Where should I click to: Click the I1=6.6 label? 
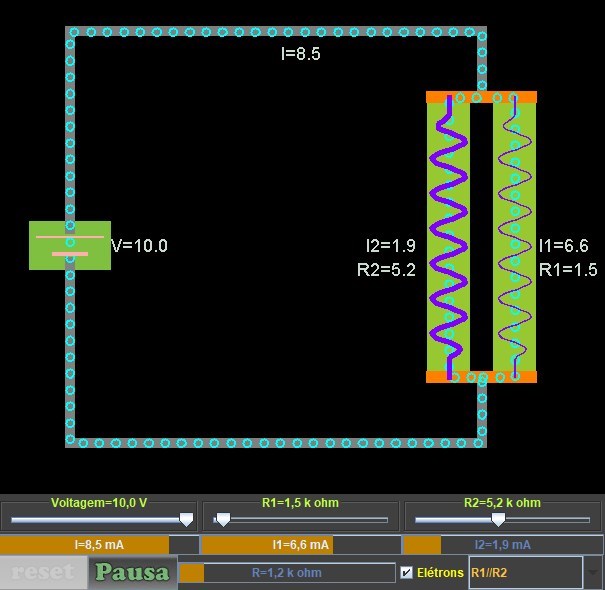564,246
